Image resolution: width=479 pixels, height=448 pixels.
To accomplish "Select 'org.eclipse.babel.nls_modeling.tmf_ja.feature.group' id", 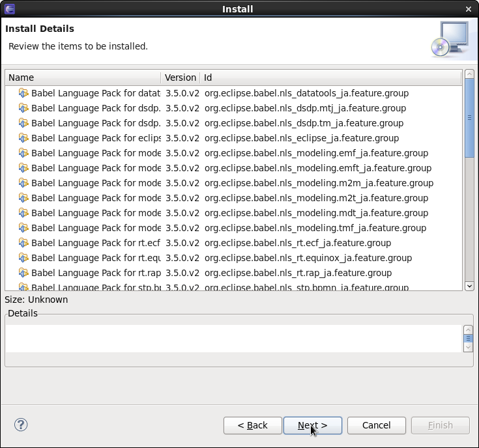I will point(315,228).
